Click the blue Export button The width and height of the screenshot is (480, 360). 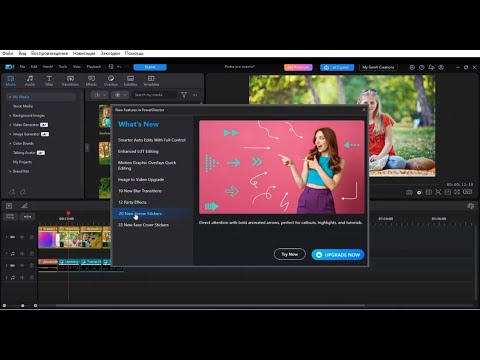[150, 67]
